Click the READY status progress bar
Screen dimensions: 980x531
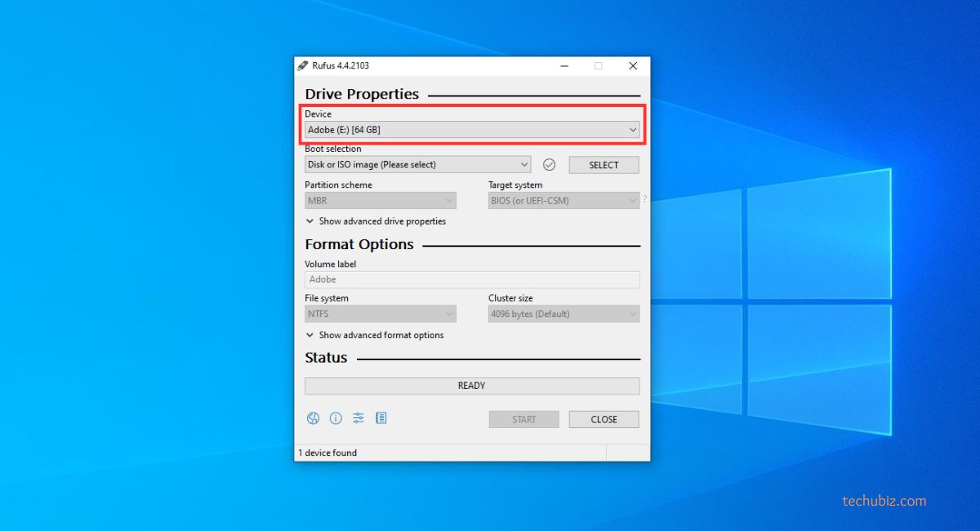click(472, 386)
